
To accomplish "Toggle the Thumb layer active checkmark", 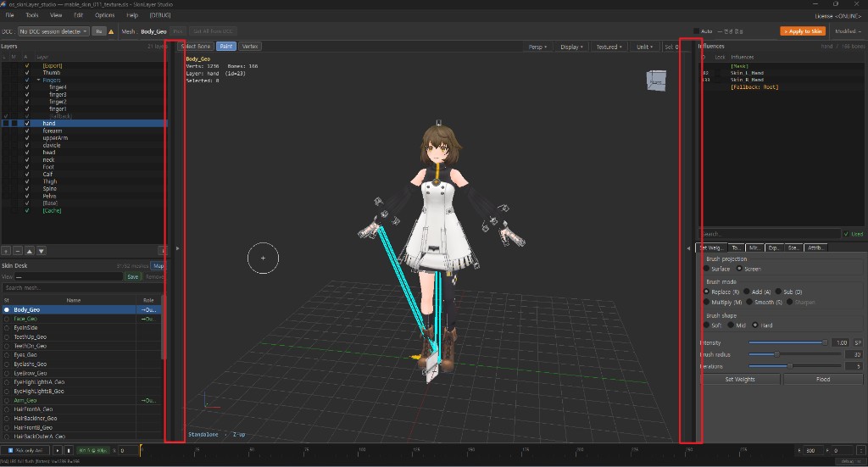I will (26, 73).
